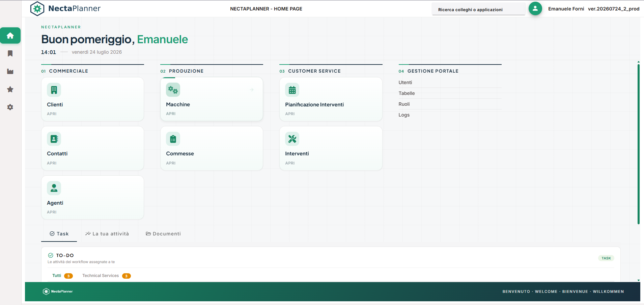The height and width of the screenshot is (305, 644).
Task: Click the TASK badge in TO-DO panel
Action: point(606,258)
